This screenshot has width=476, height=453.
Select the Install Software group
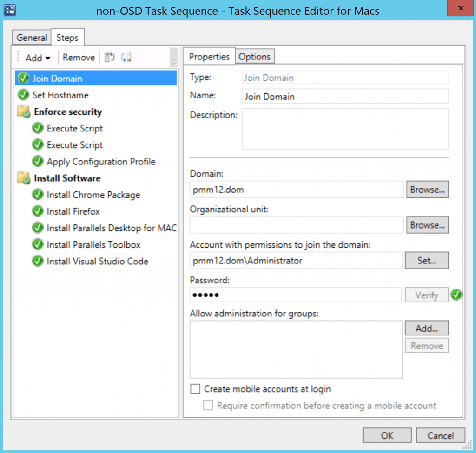point(67,178)
